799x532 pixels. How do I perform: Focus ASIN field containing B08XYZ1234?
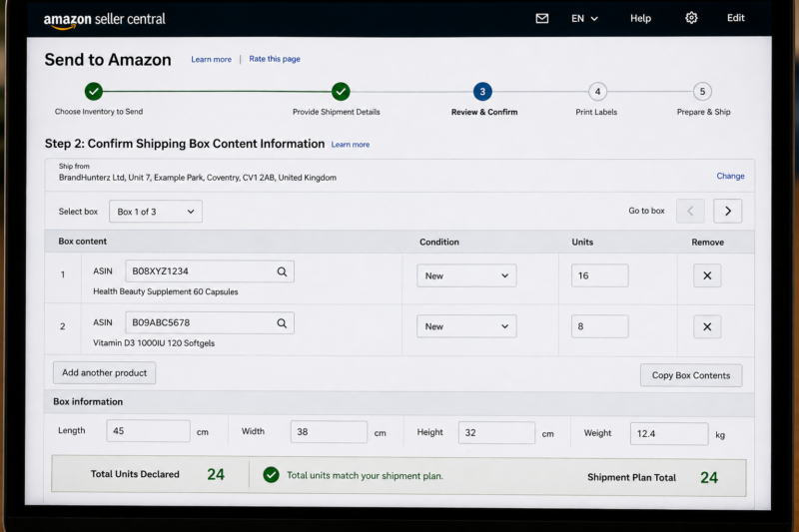210,271
